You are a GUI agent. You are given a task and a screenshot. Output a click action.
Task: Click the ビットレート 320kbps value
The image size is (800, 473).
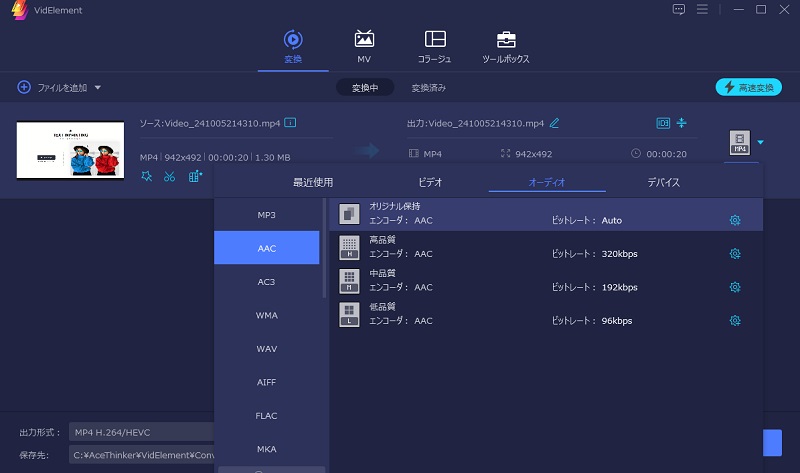[619, 254]
